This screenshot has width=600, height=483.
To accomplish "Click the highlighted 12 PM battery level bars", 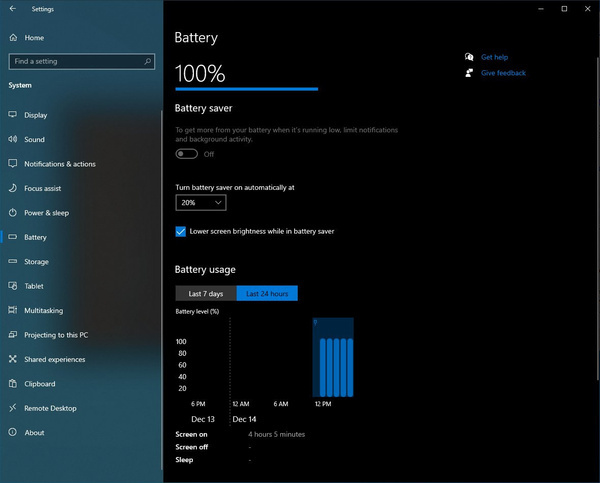I will [333, 357].
